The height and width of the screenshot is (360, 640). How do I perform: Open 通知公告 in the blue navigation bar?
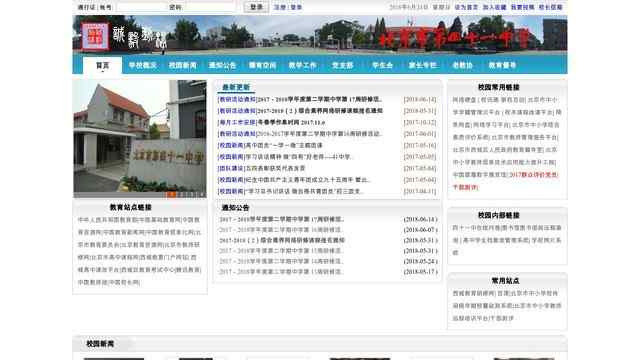pos(222,65)
